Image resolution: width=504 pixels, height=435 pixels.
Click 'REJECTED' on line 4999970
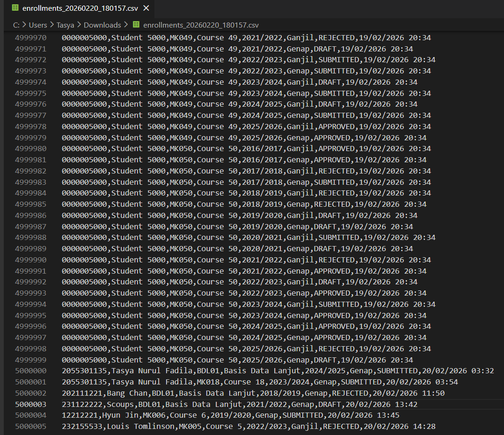pyautogui.click(x=336, y=38)
